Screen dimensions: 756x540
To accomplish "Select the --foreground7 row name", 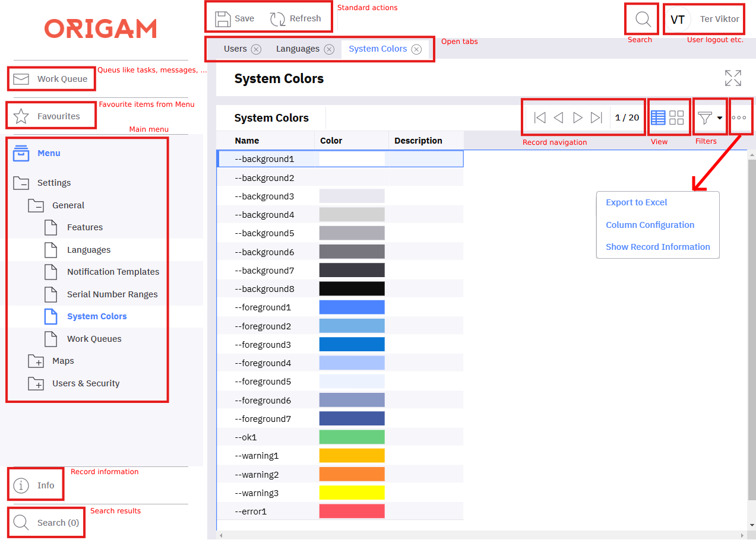I will pos(263,419).
